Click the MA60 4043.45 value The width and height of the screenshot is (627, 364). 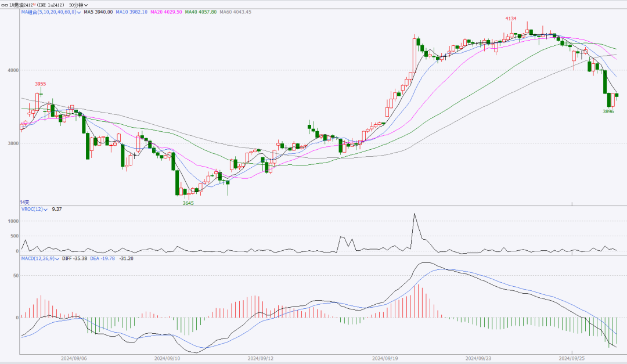click(236, 12)
